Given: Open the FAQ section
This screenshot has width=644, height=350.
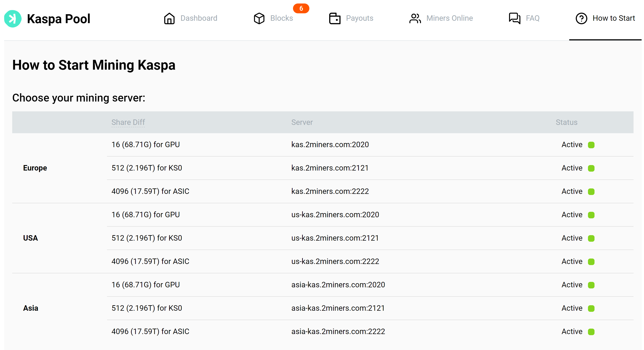Looking at the screenshot, I should pos(533,18).
